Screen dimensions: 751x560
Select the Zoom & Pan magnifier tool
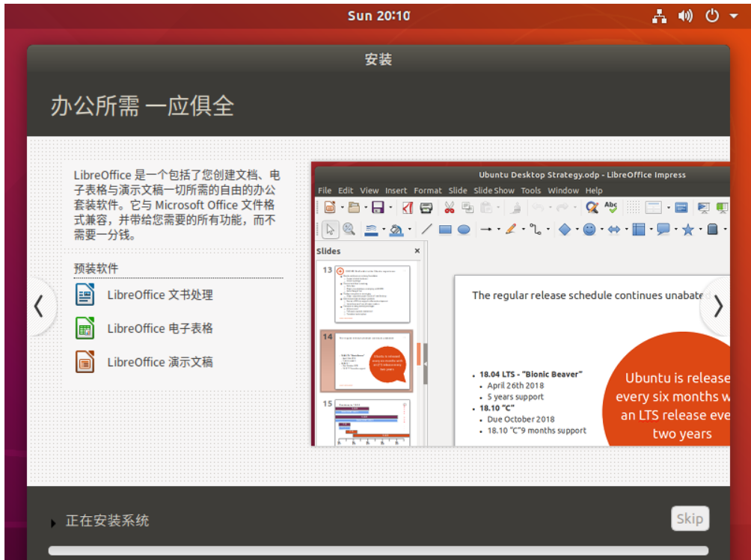pyautogui.click(x=349, y=230)
